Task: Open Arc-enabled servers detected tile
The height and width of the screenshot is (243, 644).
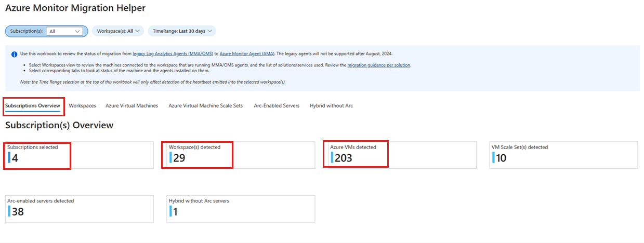Action: pyautogui.click(x=80, y=209)
